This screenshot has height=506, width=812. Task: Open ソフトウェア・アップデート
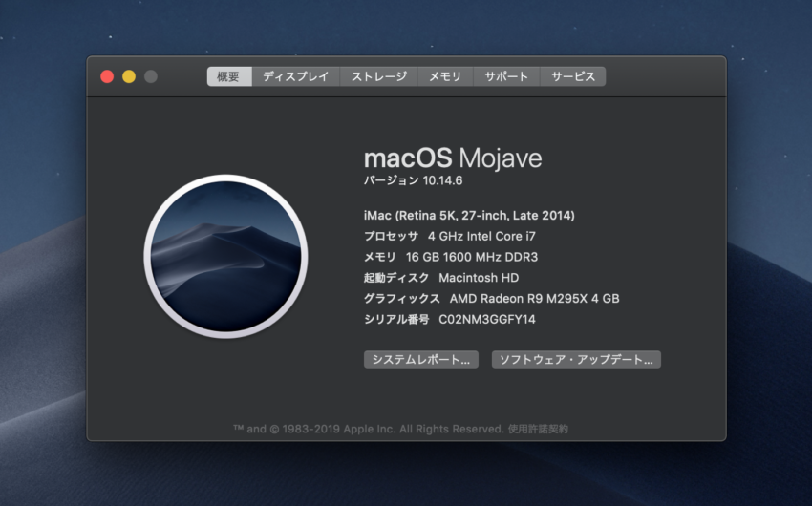point(576,360)
